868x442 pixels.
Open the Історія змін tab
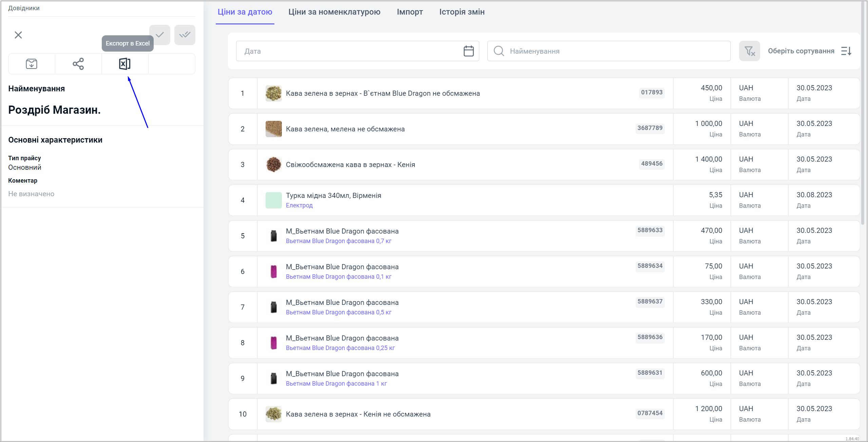click(462, 12)
